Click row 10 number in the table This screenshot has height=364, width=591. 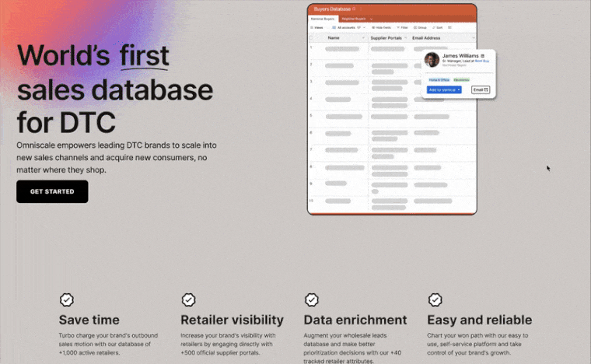pyautogui.click(x=311, y=201)
